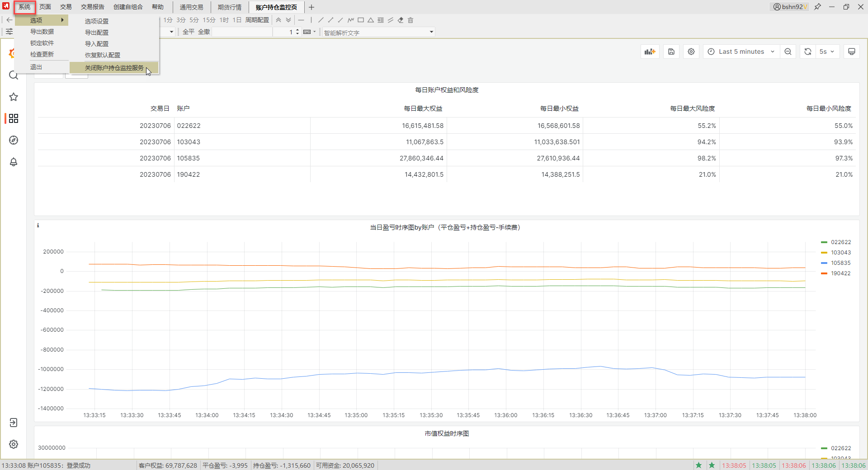The height and width of the screenshot is (470, 868).
Task: Select the polyline zigzag drawing tool
Action: 351,20
